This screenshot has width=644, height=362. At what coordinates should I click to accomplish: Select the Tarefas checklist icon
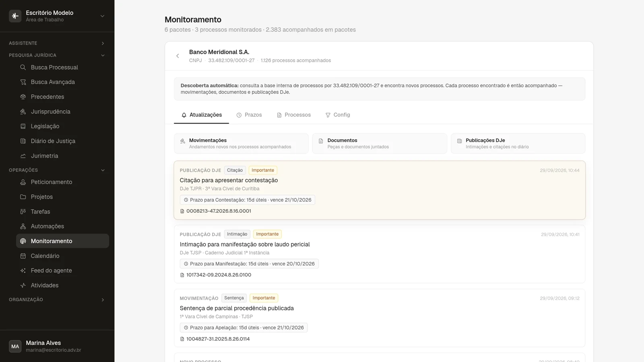point(23,212)
